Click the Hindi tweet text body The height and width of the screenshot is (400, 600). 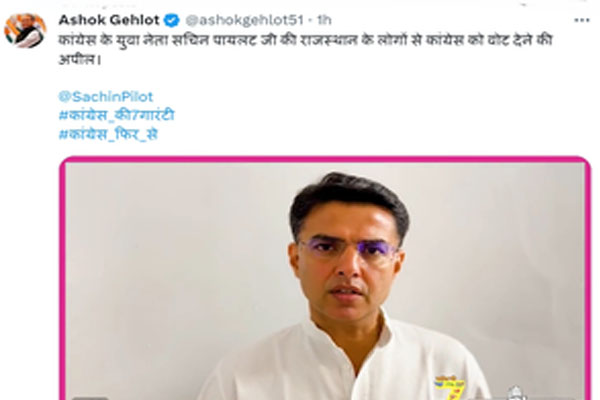click(x=305, y=49)
